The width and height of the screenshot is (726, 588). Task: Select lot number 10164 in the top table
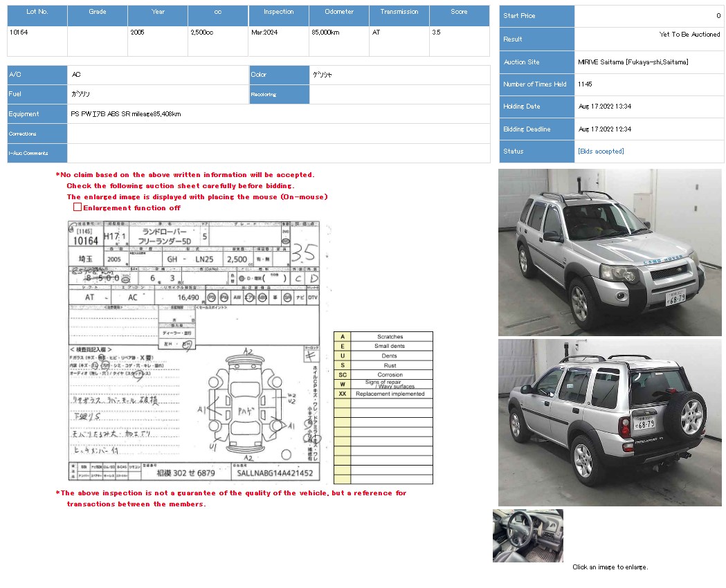coord(19,33)
